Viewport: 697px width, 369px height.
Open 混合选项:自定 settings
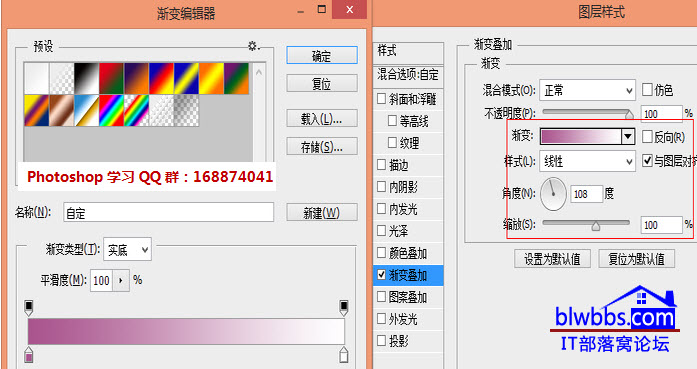pyautogui.click(x=408, y=74)
